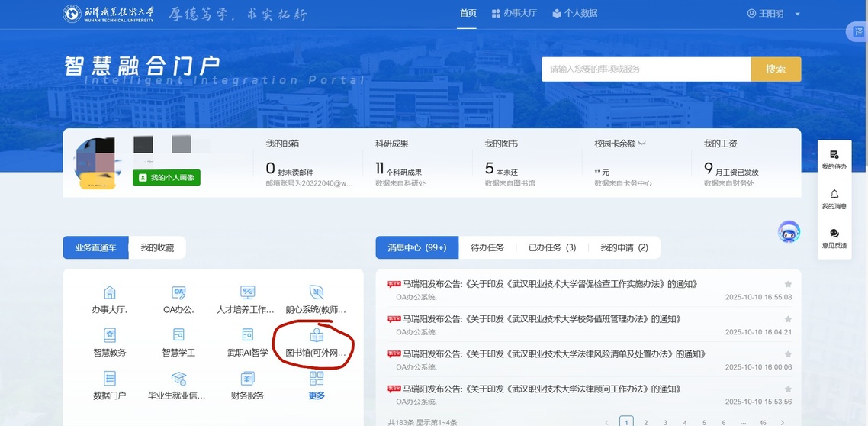868x426 pixels.
Task: Go to page 2 of messages
Action: pyautogui.click(x=645, y=421)
